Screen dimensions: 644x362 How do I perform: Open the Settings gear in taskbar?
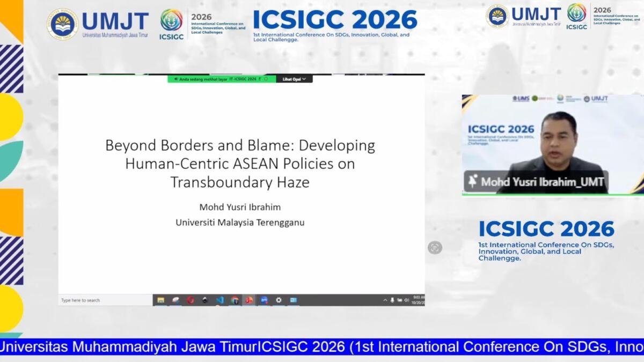tap(279, 300)
